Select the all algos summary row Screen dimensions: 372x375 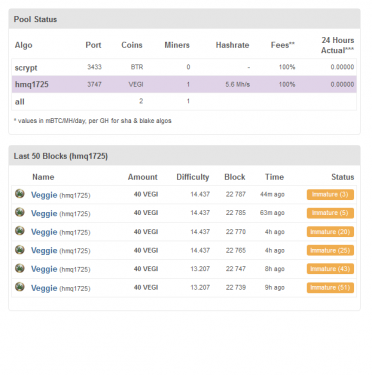(184, 102)
